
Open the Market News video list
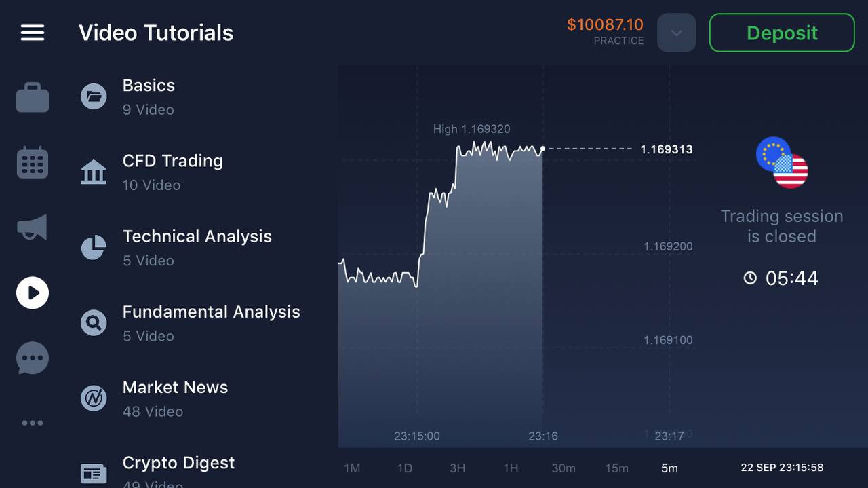pyautogui.click(x=175, y=398)
